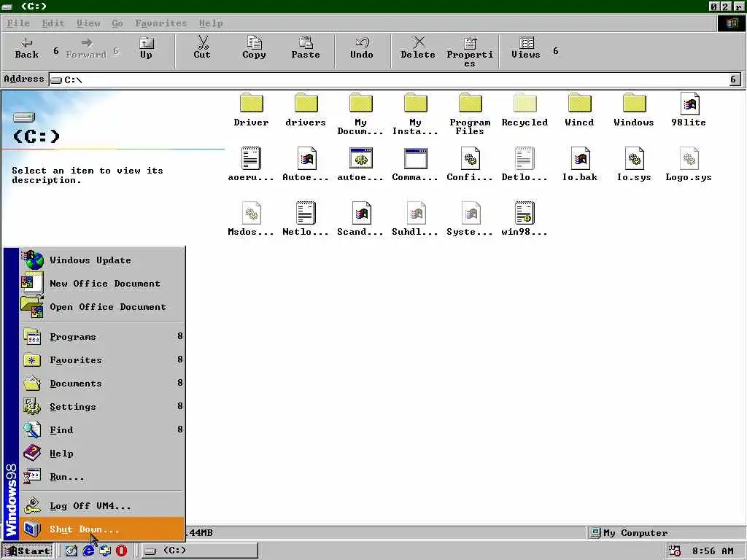
Task: Click the Up folder toolbar icon
Action: [x=146, y=43]
